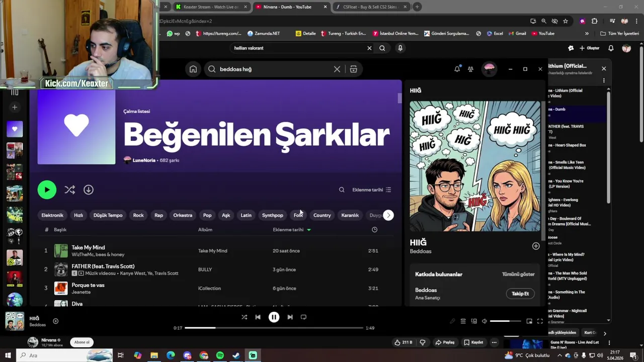Open Gmail bookmark in bookmarks bar
This screenshot has width=644, height=362.
(x=517, y=34)
